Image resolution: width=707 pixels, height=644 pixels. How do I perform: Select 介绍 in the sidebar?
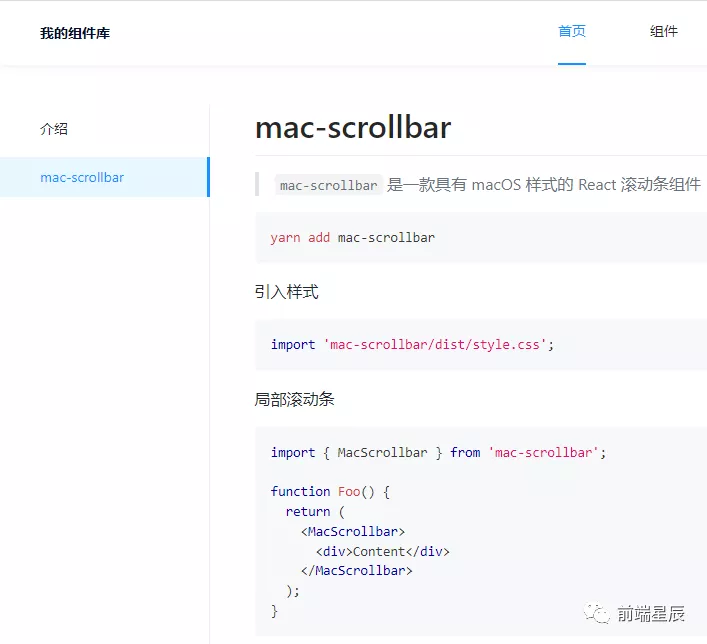(54, 129)
